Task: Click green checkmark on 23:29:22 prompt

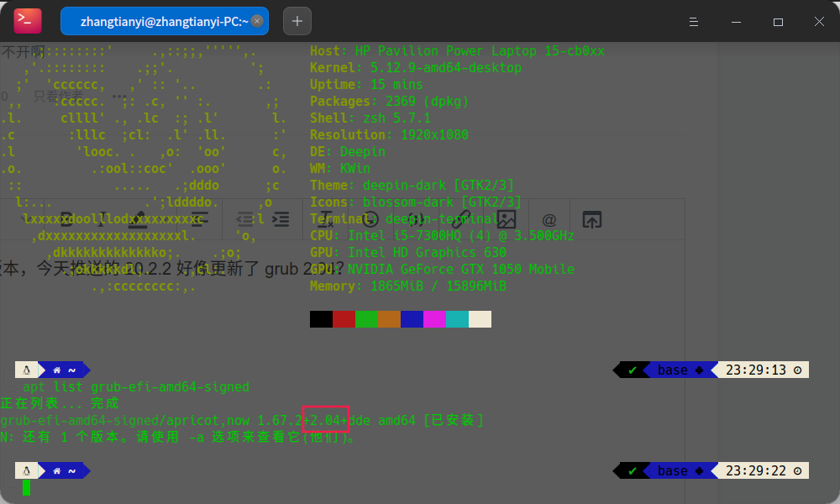Action: click(633, 470)
